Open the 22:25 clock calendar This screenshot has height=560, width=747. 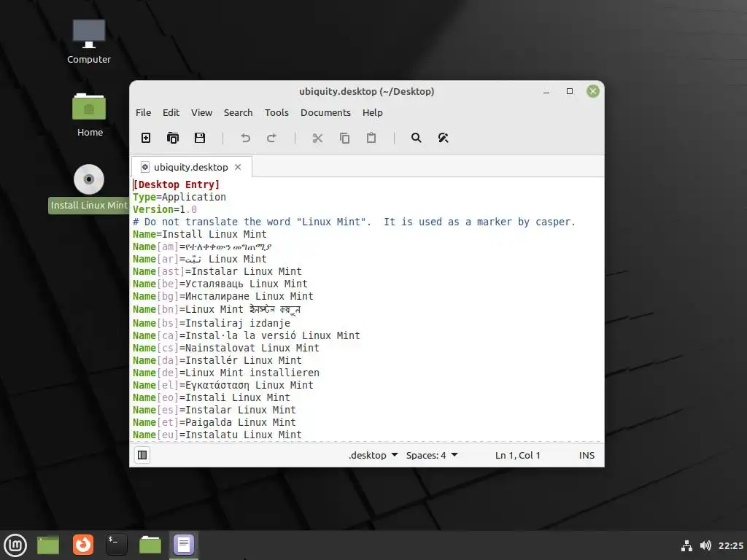tap(730, 545)
